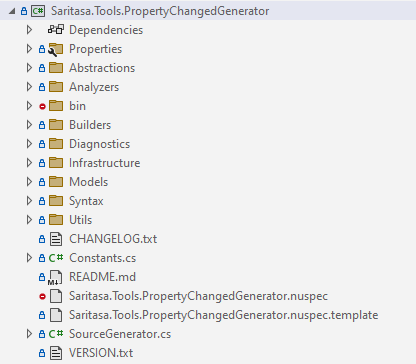
Task: Click the lock icon next to CHANGELOG.txt
Action: coord(42,239)
